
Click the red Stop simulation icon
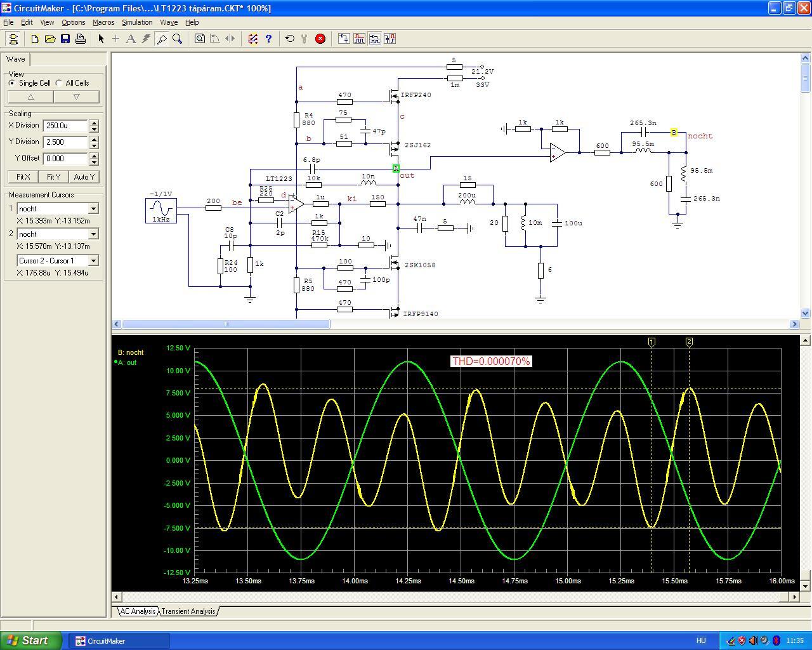tap(320, 39)
